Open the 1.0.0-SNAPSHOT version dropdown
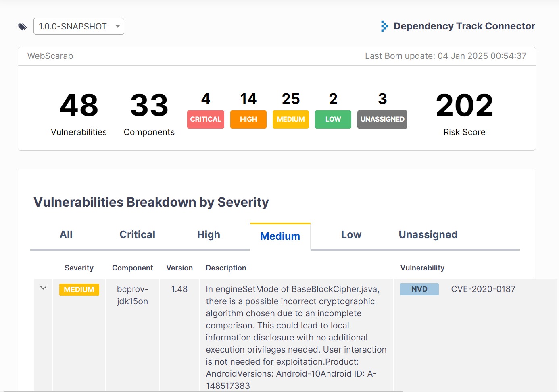559x392 pixels. click(79, 27)
